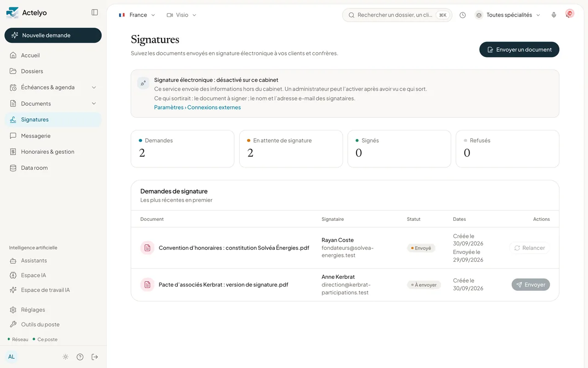This screenshot has width=588, height=368.
Task: Open Espace de travail IA
Action: click(53, 290)
